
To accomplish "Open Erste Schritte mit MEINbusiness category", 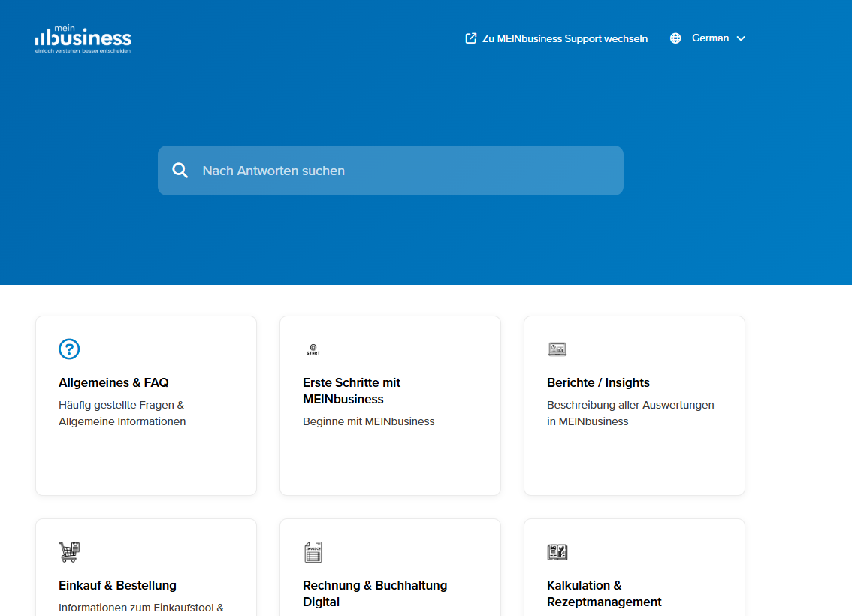I will (x=390, y=405).
